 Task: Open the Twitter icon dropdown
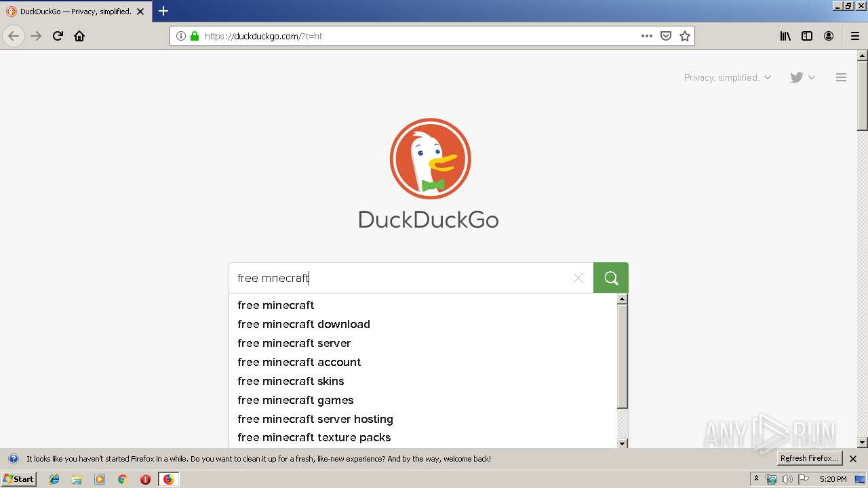[802, 77]
